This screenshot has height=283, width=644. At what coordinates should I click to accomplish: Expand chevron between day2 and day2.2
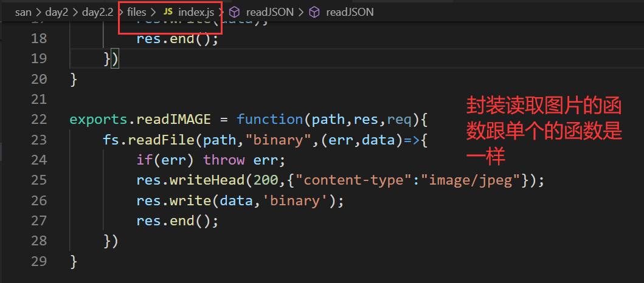click(75, 12)
